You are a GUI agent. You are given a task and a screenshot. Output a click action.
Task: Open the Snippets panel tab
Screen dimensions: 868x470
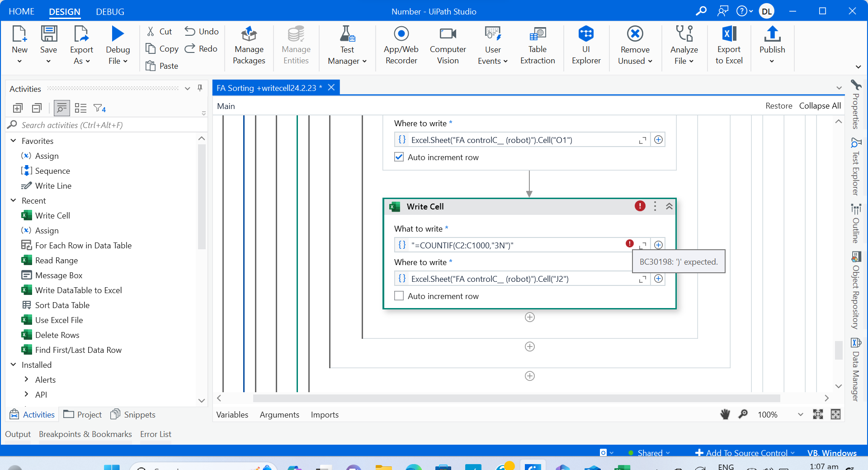click(x=133, y=414)
